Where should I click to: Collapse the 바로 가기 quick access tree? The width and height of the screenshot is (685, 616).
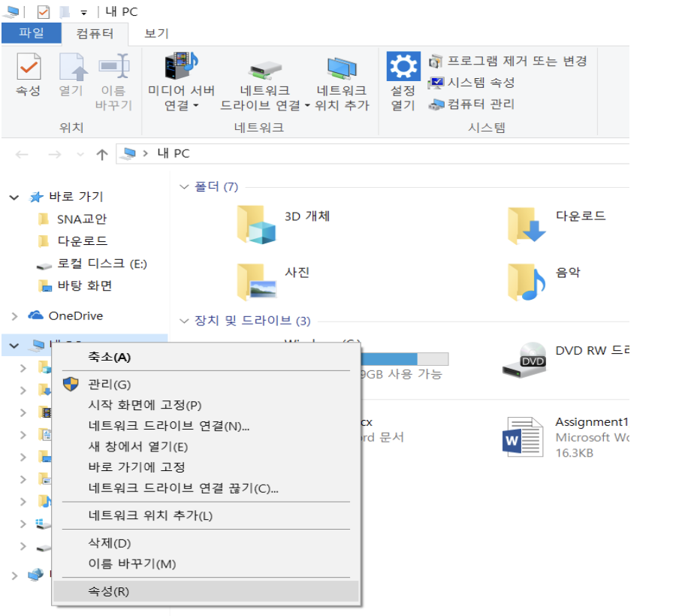(14, 198)
